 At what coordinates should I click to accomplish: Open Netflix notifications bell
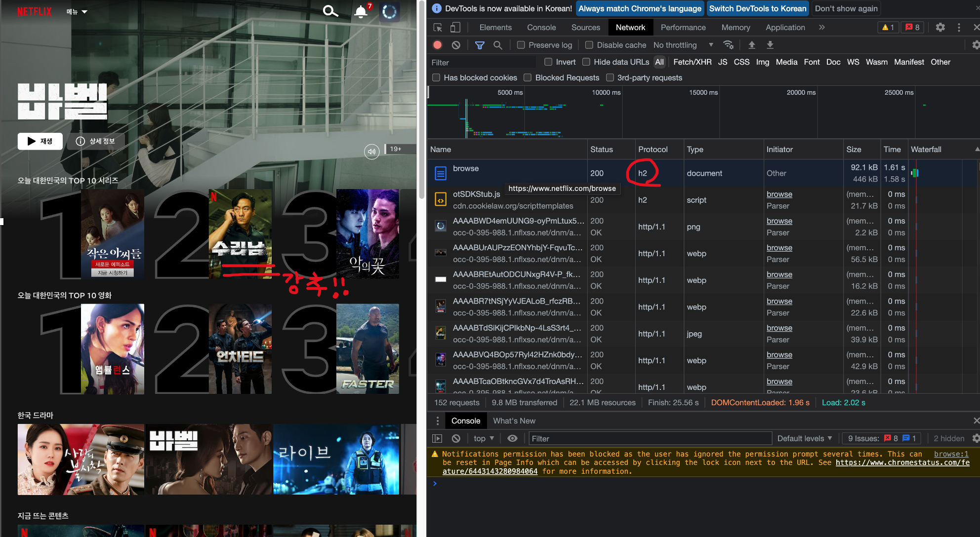pyautogui.click(x=361, y=12)
